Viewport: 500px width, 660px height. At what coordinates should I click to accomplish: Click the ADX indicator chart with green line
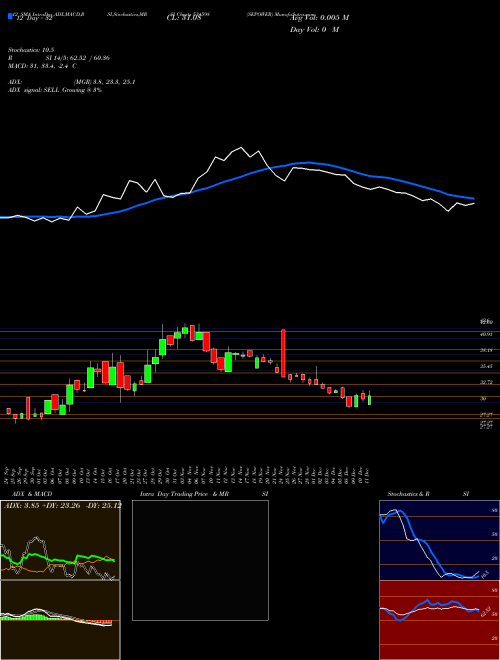(x=60, y=540)
